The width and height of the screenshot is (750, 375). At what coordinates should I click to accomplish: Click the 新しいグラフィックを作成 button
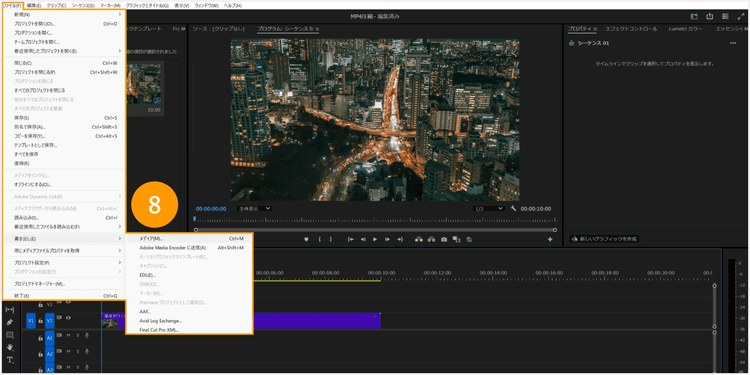point(605,239)
